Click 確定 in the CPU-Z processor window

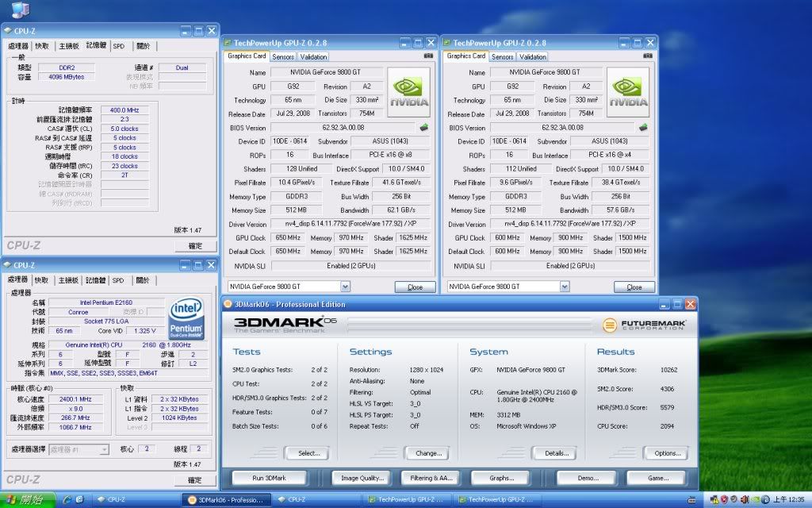195,480
